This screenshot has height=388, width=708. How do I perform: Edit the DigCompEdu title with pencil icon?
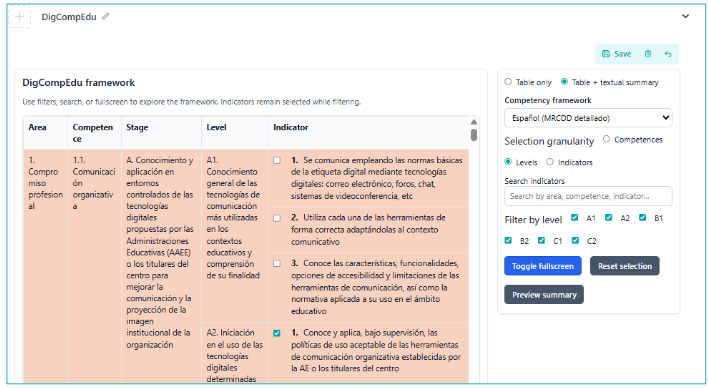click(x=105, y=17)
